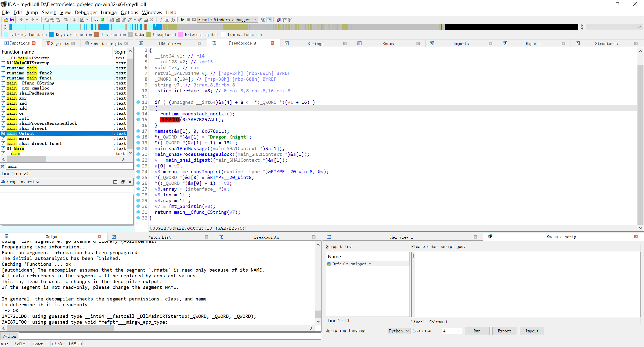Click the delete X icon in toolbar
This screenshot has height=347, width=644.
click(x=152, y=20)
